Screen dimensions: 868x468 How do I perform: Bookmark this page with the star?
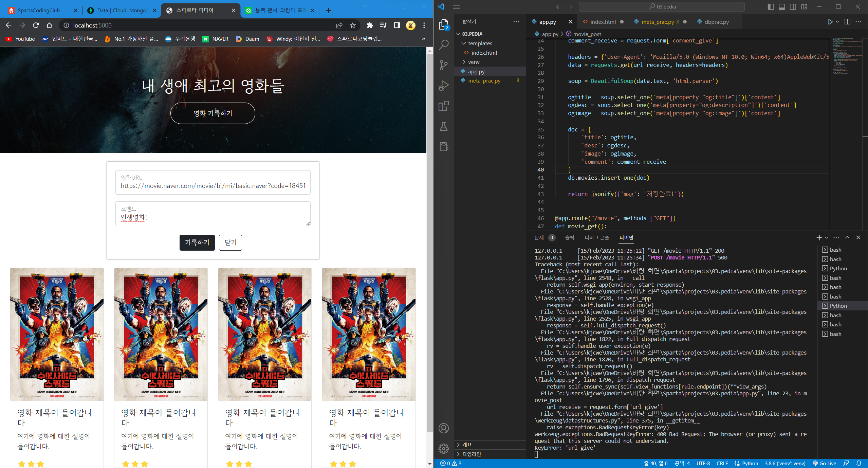point(353,25)
